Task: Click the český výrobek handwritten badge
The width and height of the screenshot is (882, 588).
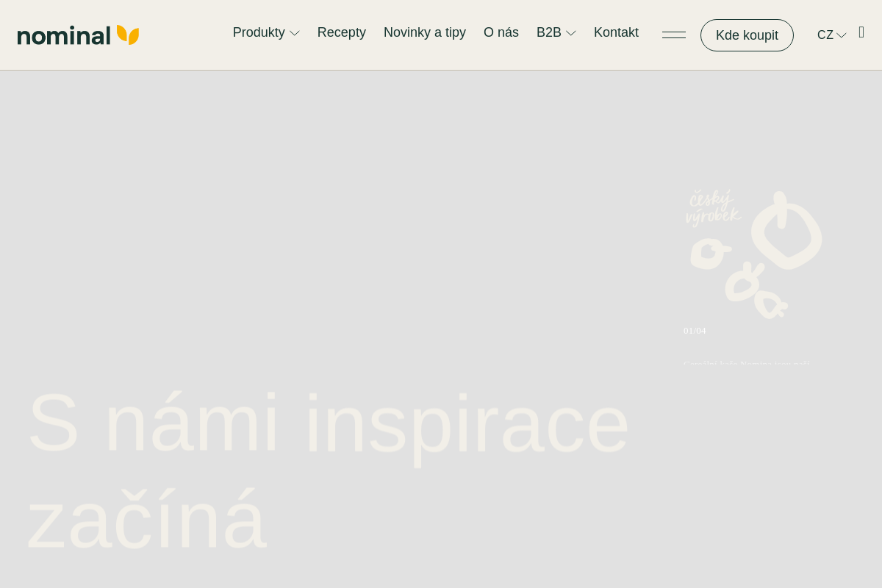Action: (711, 207)
